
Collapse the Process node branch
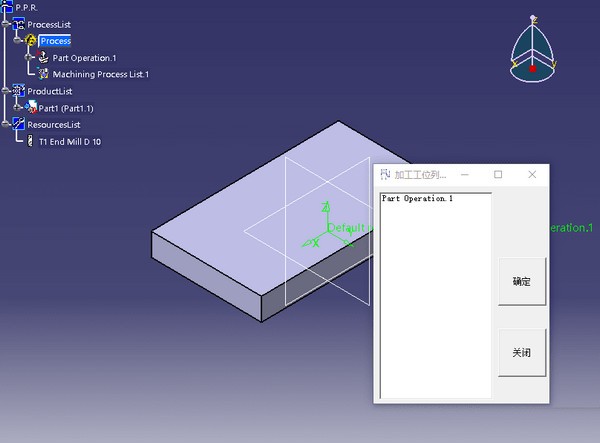18,40
